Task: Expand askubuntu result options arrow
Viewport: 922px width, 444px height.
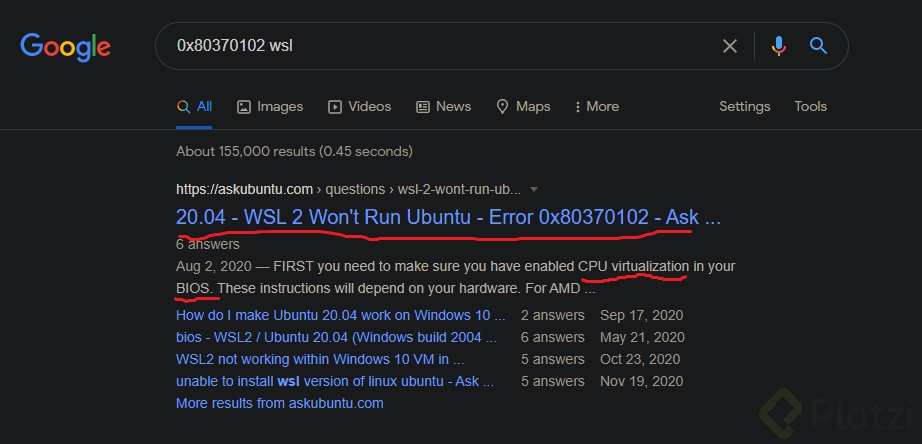Action: 534,189
